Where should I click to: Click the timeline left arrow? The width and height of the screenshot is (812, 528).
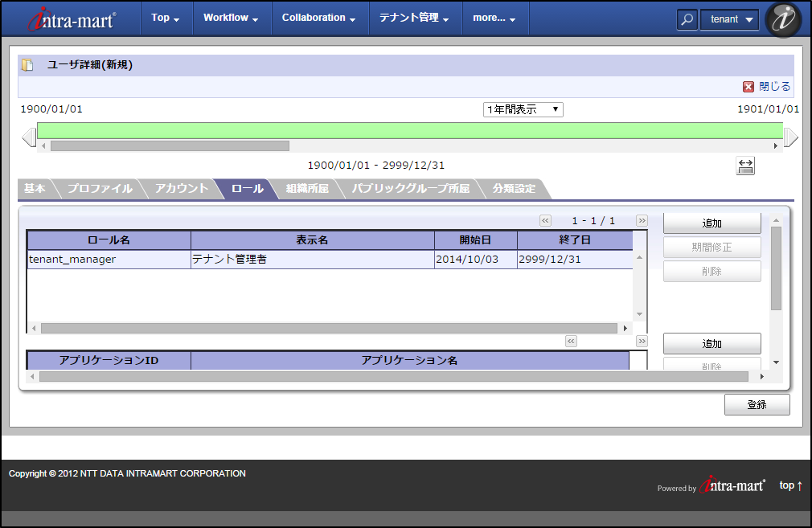[x=29, y=137]
